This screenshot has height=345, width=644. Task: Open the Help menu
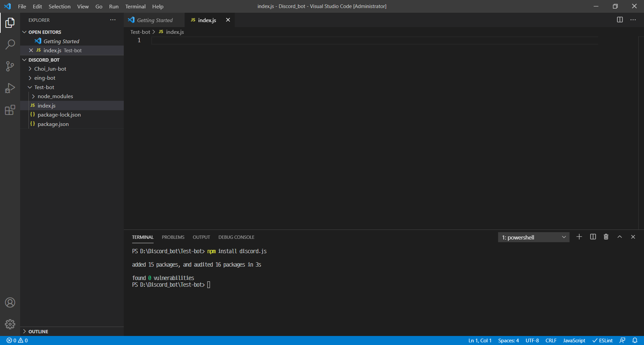click(x=158, y=6)
